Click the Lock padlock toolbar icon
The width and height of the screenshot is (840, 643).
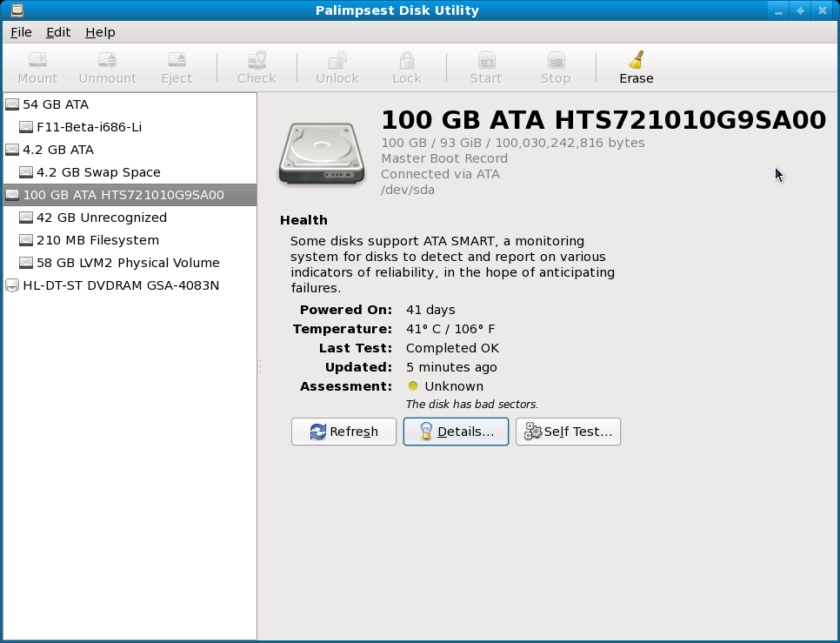(407, 59)
